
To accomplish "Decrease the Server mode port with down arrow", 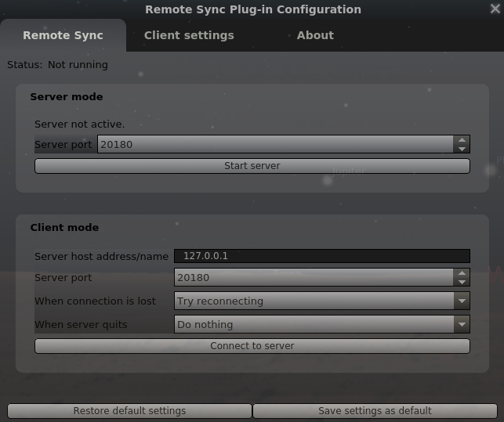I will click(462, 149).
